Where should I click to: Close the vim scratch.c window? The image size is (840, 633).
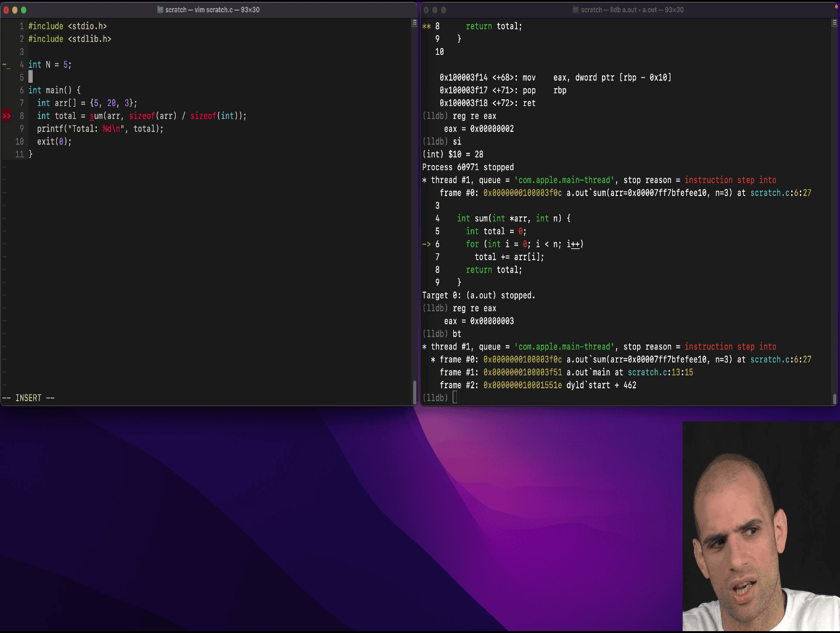(x=6, y=10)
